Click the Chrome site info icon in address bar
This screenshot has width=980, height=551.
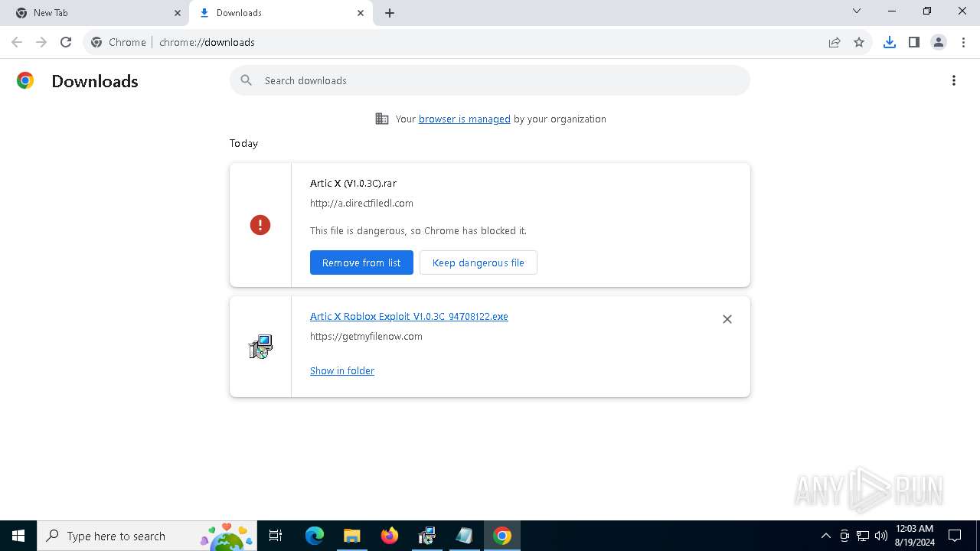tap(96, 42)
